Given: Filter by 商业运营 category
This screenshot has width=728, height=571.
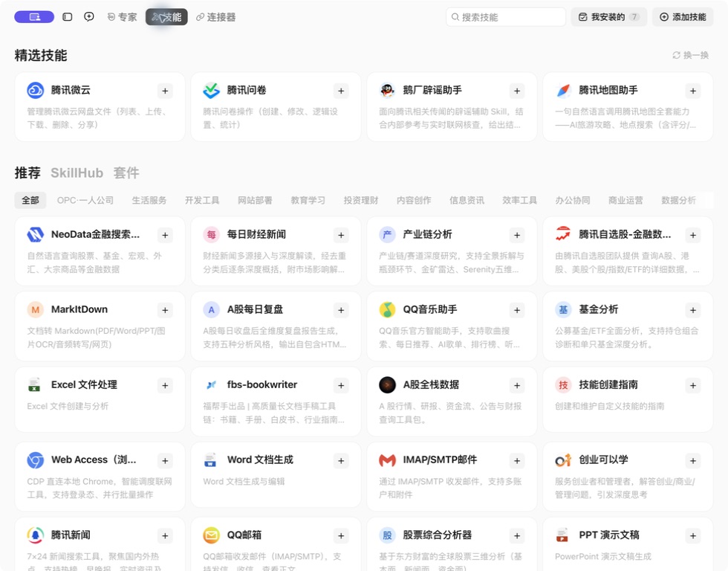Looking at the screenshot, I should point(625,200).
